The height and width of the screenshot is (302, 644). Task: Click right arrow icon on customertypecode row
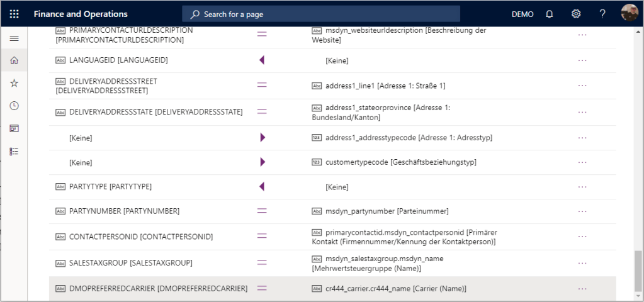coord(263,162)
